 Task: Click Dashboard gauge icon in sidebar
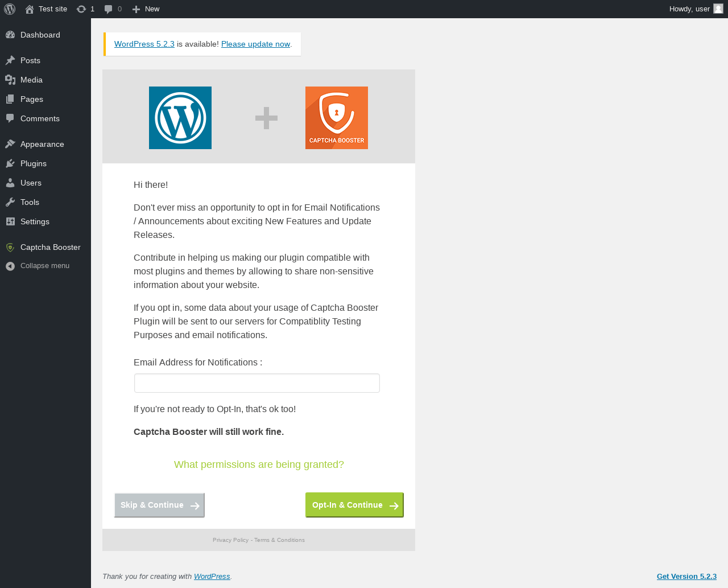10,35
